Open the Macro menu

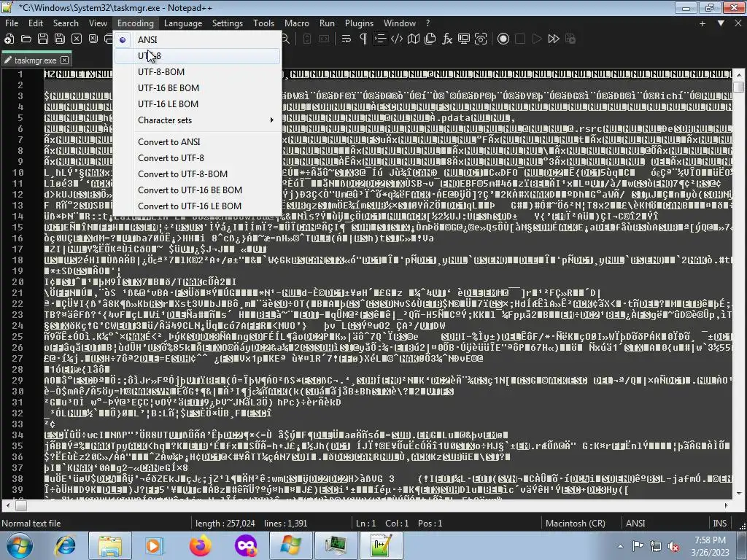[x=297, y=23]
